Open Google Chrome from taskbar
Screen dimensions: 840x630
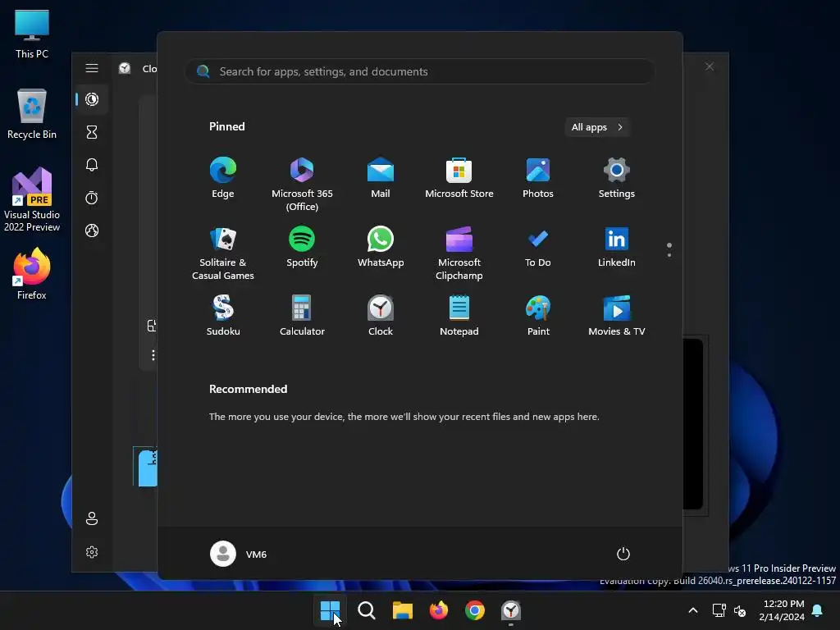(x=475, y=610)
